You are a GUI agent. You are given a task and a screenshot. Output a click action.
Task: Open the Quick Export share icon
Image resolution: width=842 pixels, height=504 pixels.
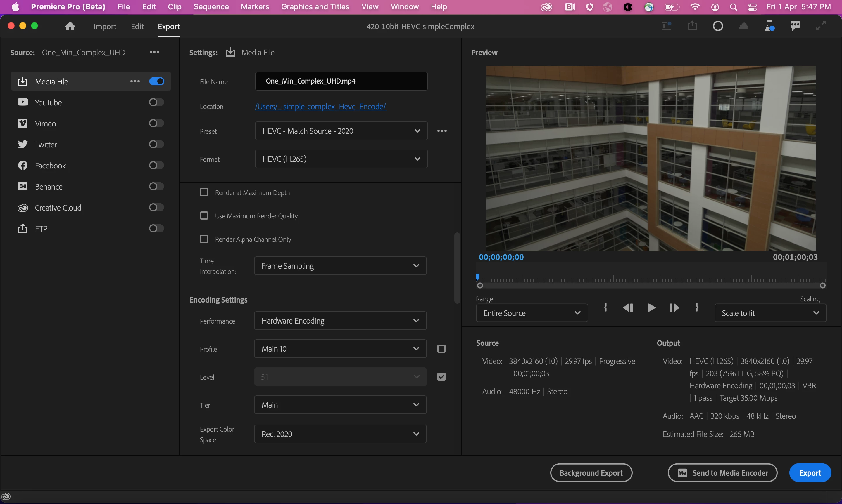click(692, 26)
